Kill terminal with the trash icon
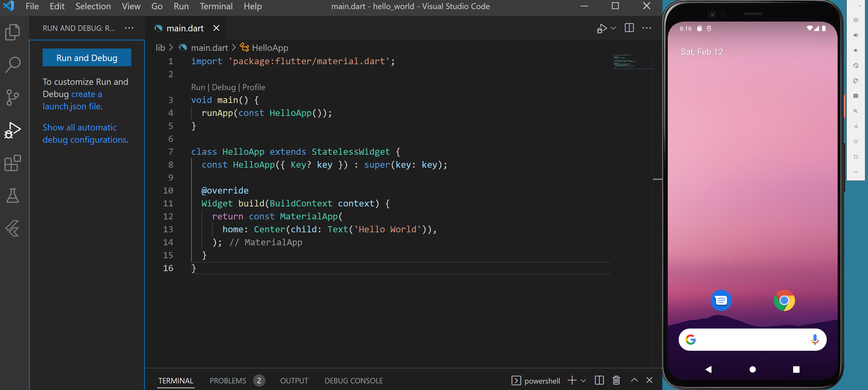 click(616, 380)
